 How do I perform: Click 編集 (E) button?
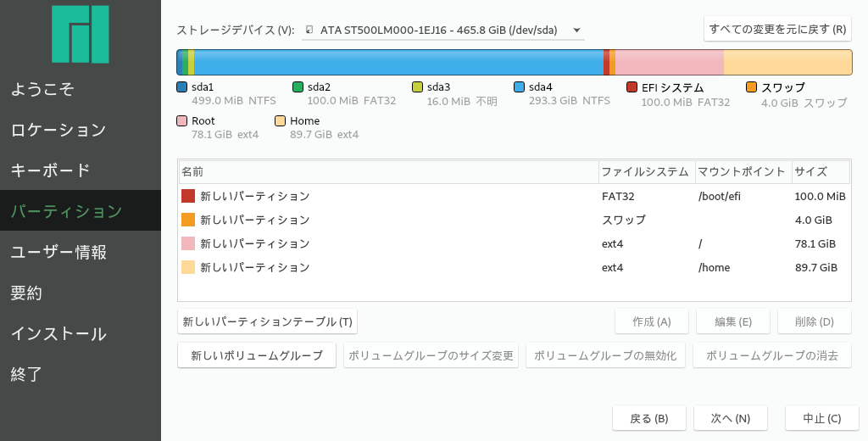(733, 321)
